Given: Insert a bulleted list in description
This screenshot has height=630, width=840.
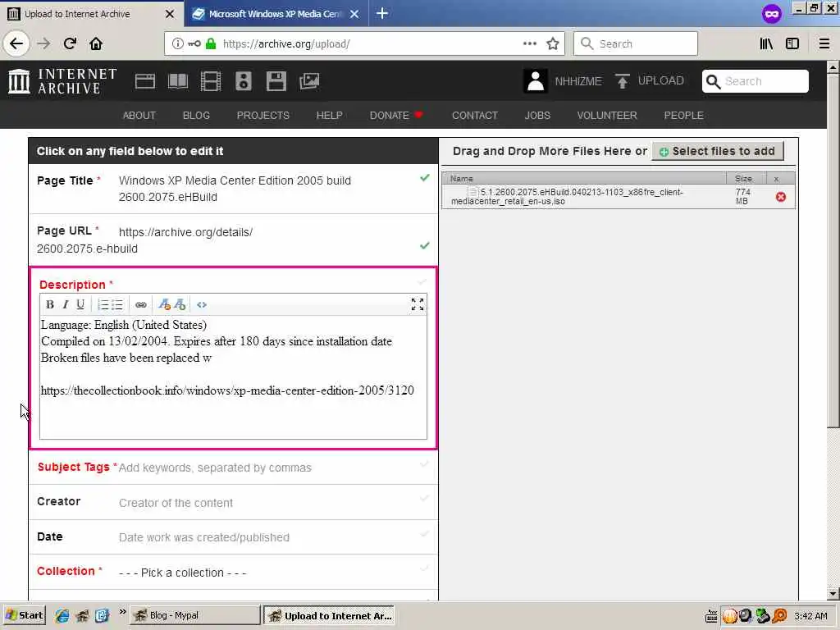Looking at the screenshot, I should (117, 305).
